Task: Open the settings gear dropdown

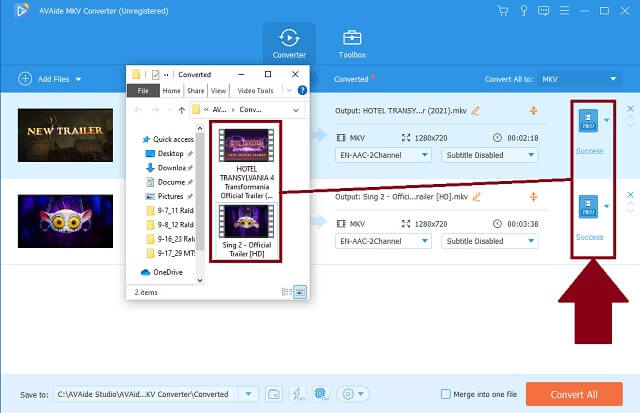Action: point(353,394)
